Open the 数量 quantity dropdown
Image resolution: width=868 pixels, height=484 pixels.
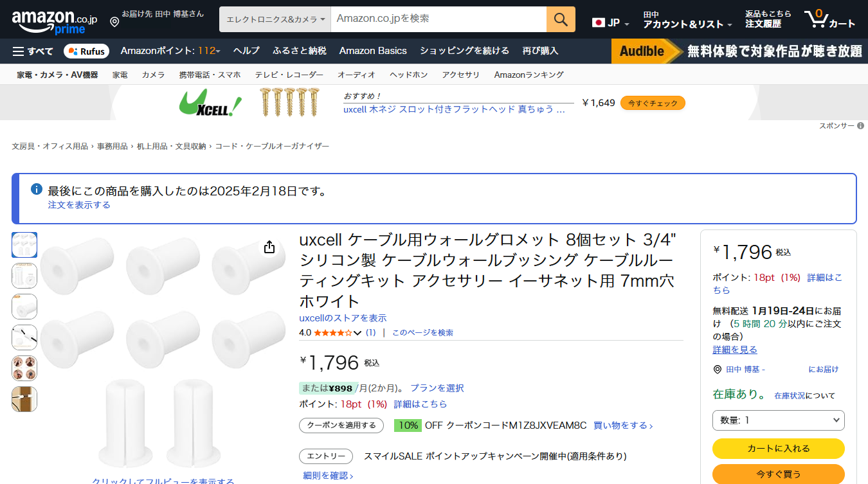(778, 420)
